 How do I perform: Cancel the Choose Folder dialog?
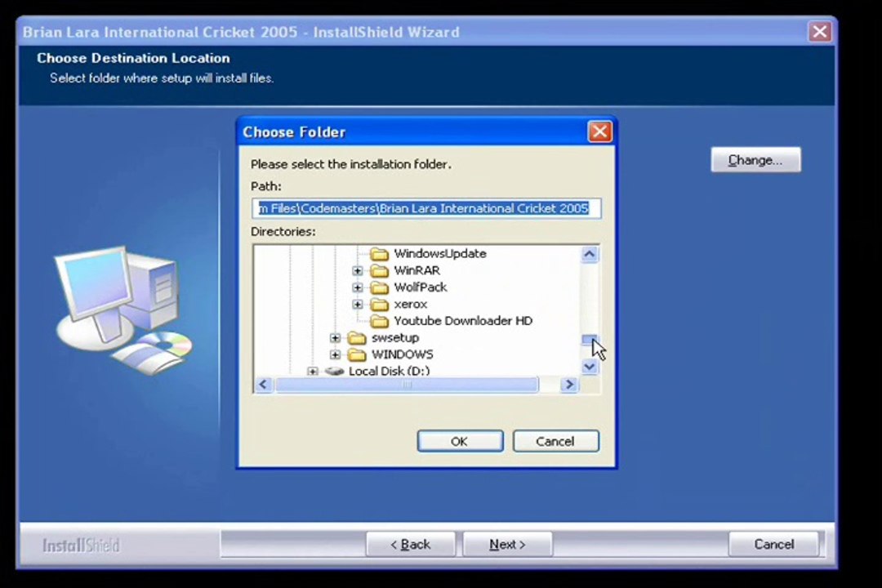point(556,442)
